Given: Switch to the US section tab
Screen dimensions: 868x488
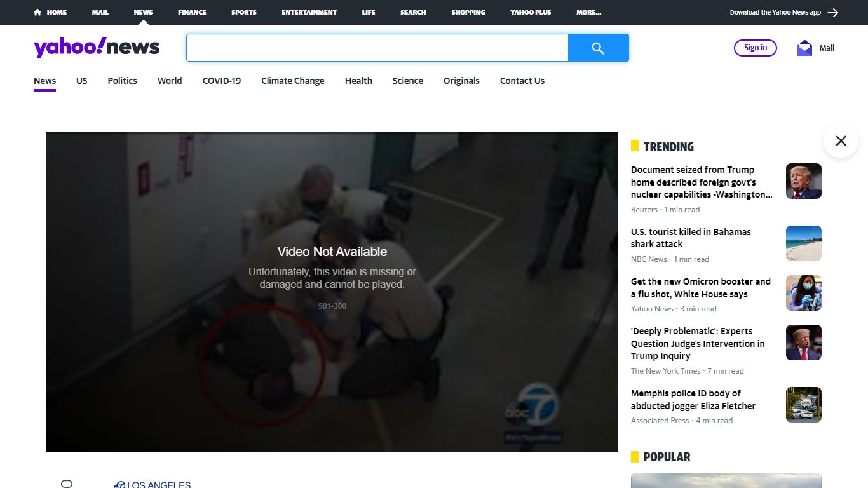Looking at the screenshot, I should coord(82,81).
